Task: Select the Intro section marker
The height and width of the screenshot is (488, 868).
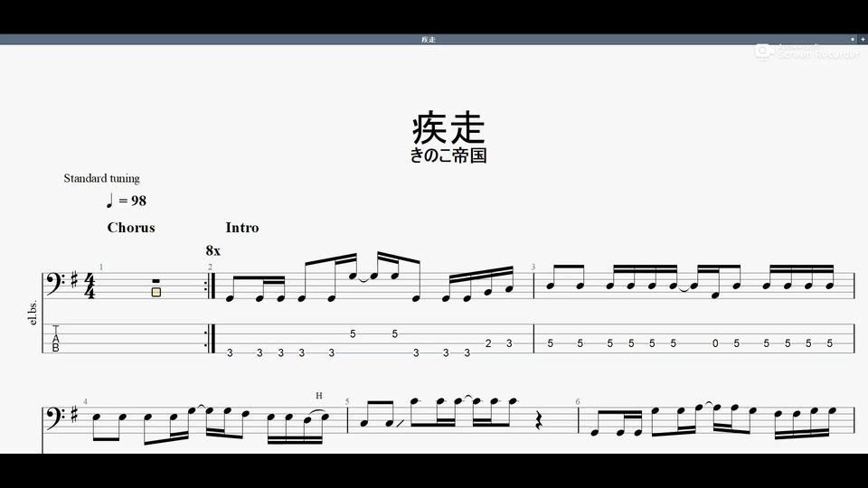Action: [x=242, y=228]
